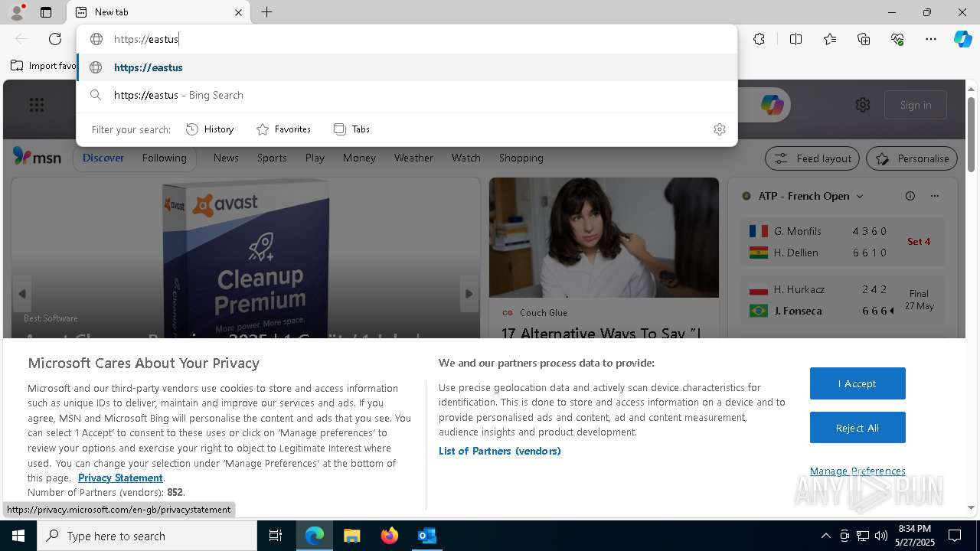This screenshot has width=980, height=551.
Task: Click the Copilot icon in search box
Action: (771, 105)
